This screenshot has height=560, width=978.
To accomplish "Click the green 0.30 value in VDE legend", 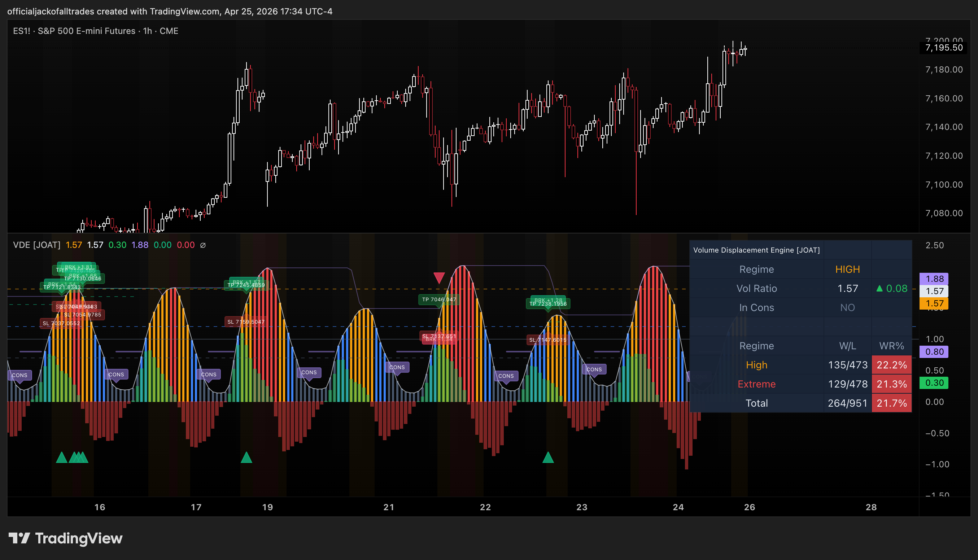I will coord(117,245).
